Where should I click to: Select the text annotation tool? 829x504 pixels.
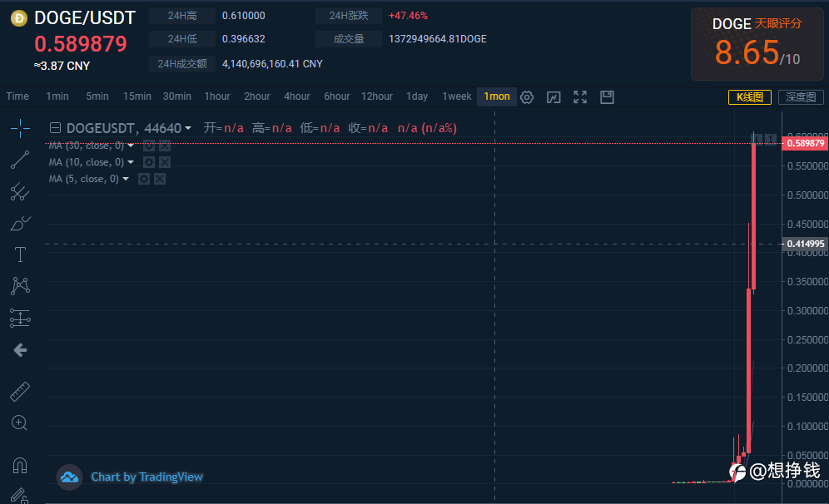(x=20, y=254)
